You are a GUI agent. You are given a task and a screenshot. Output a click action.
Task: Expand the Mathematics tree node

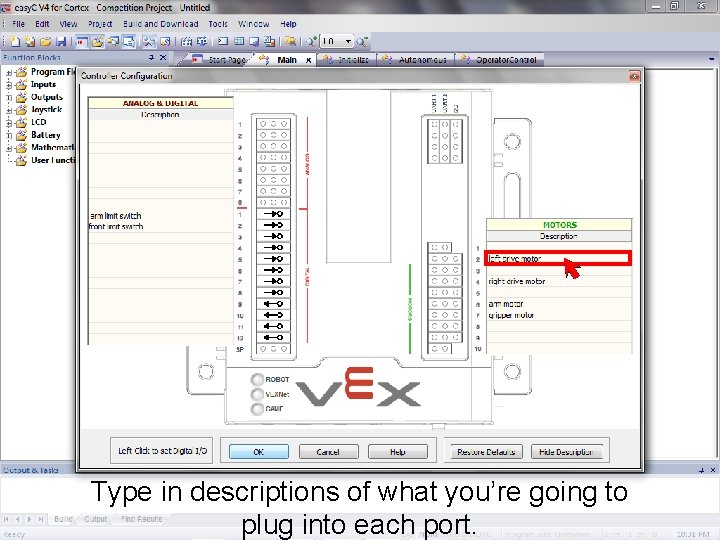(x=9, y=148)
